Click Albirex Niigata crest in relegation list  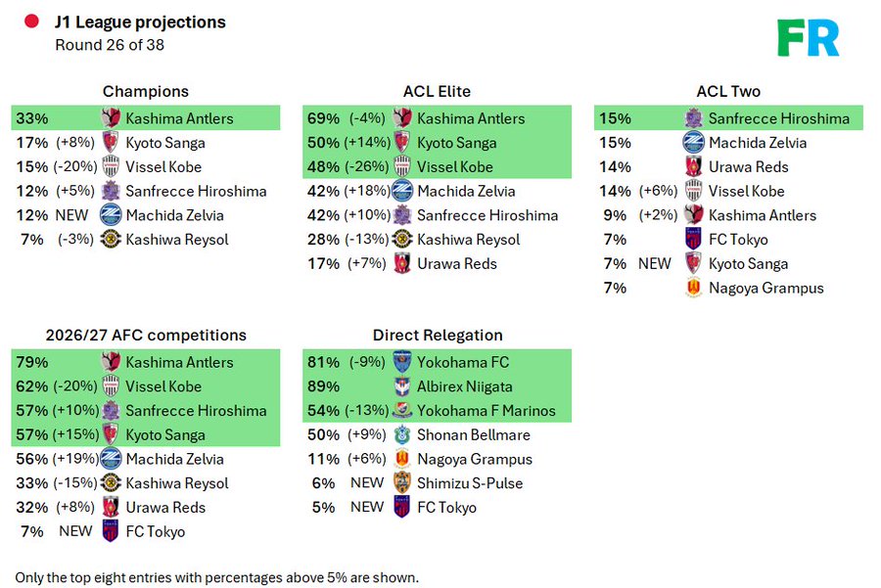coord(401,386)
